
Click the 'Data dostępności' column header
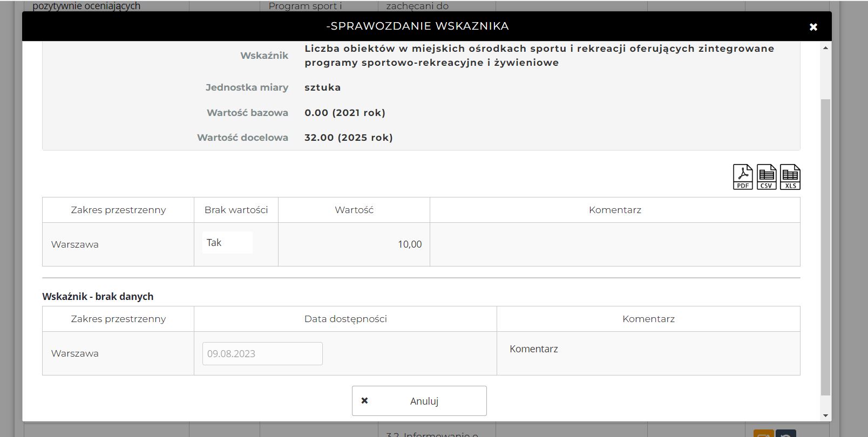point(345,319)
